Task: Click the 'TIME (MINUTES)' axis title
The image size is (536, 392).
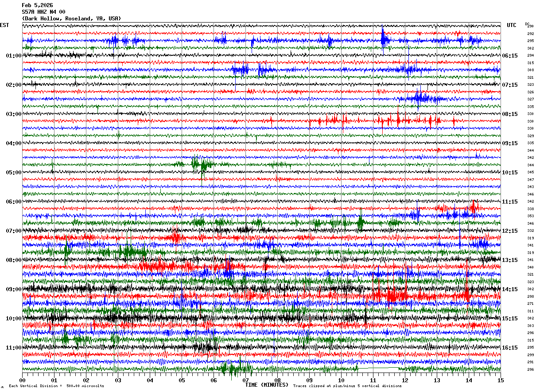Action: click(267, 385)
